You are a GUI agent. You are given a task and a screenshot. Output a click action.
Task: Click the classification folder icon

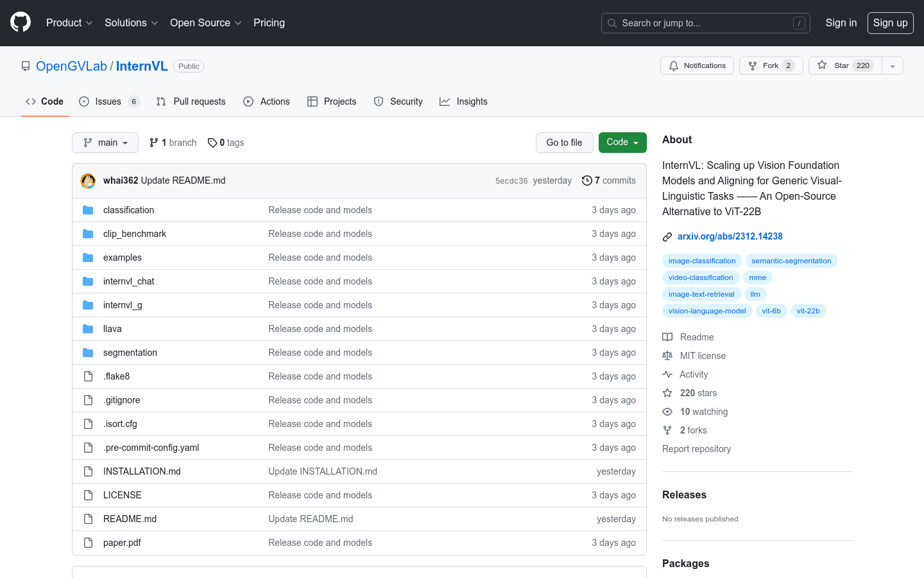point(88,210)
